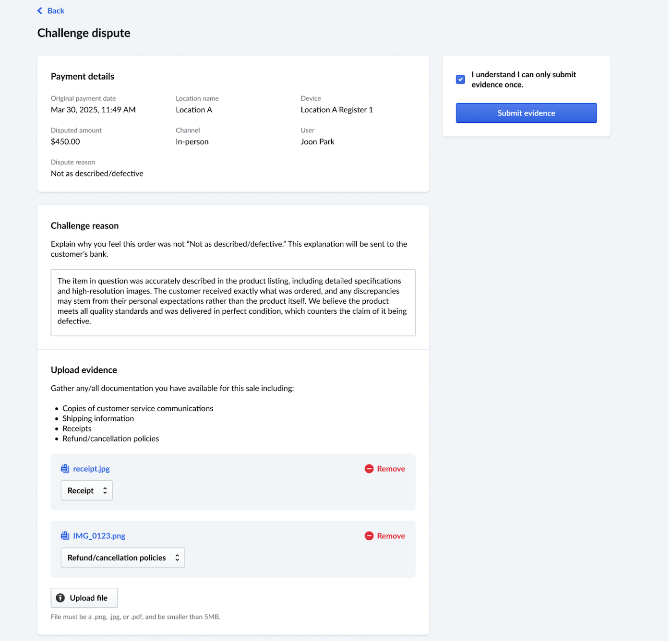This screenshot has height=641, width=672.
Task: Click the red minus icon next to IMG_0123.png
Action: pyautogui.click(x=370, y=535)
